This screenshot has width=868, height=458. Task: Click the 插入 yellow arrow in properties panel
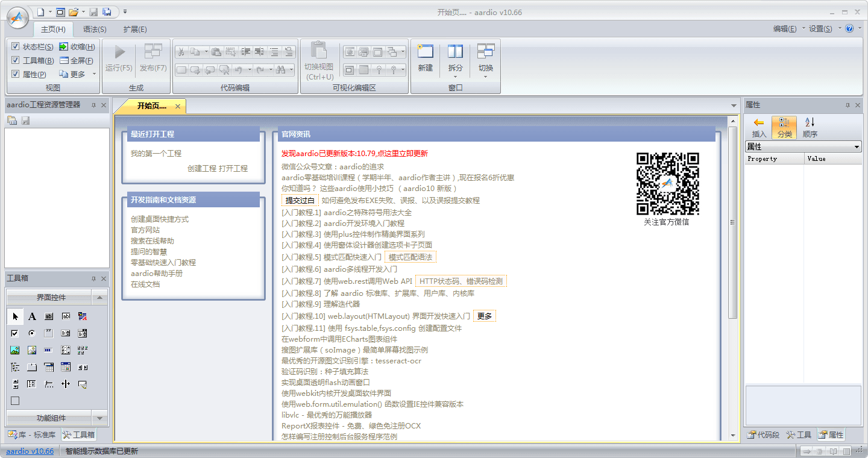point(759,127)
